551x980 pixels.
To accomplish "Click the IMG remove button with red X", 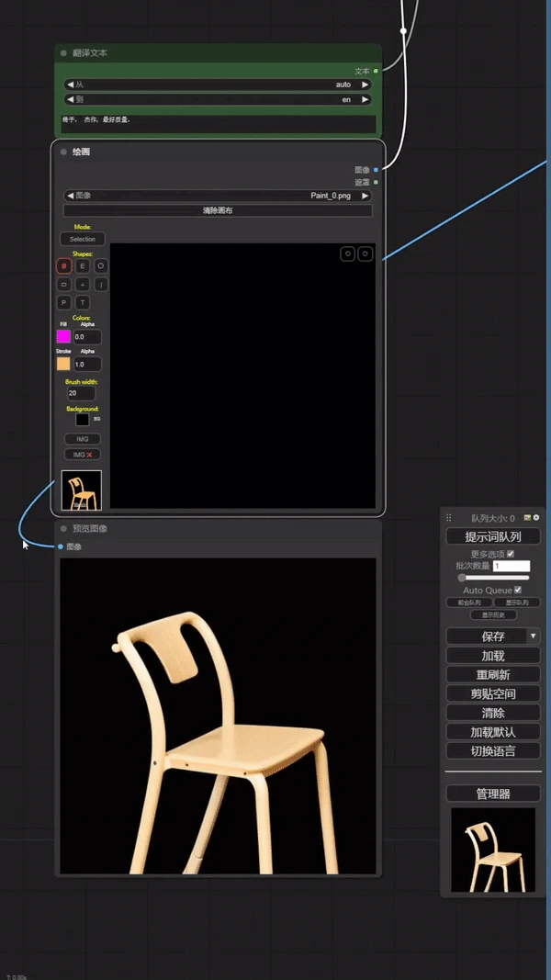I will pos(83,455).
